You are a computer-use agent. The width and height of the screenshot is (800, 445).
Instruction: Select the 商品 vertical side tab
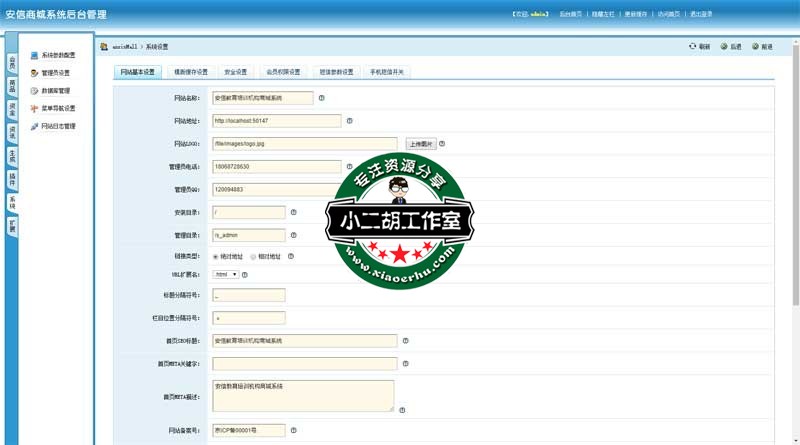[12, 87]
